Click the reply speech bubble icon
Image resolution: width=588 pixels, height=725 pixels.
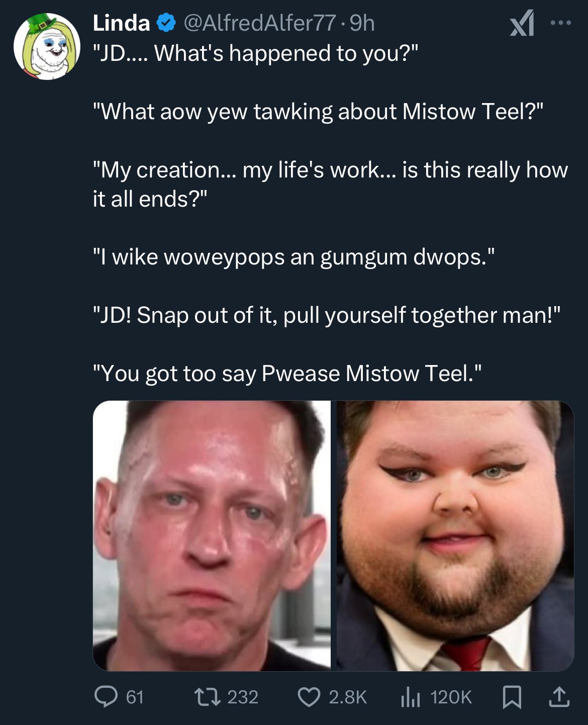click(x=106, y=697)
